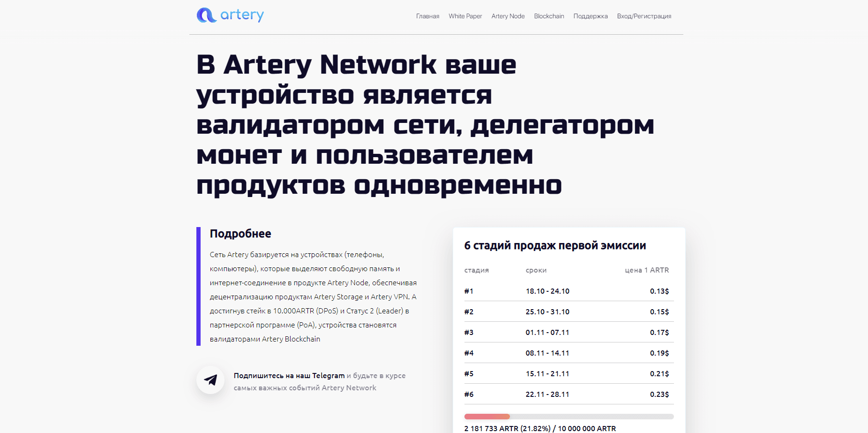This screenshot has width=868, height=433.
Task: Open the White Paper page
Action: [x=464, y=16]
